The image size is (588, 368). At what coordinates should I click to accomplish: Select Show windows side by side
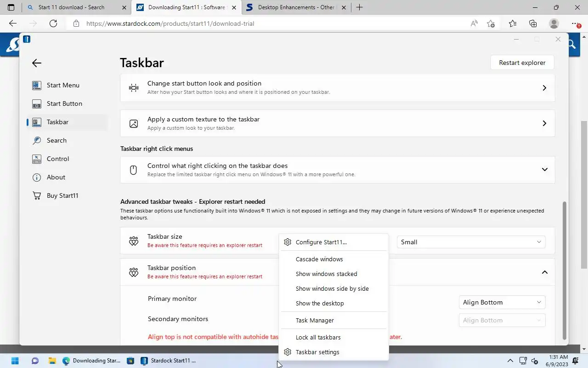click(x=334, y=288)
